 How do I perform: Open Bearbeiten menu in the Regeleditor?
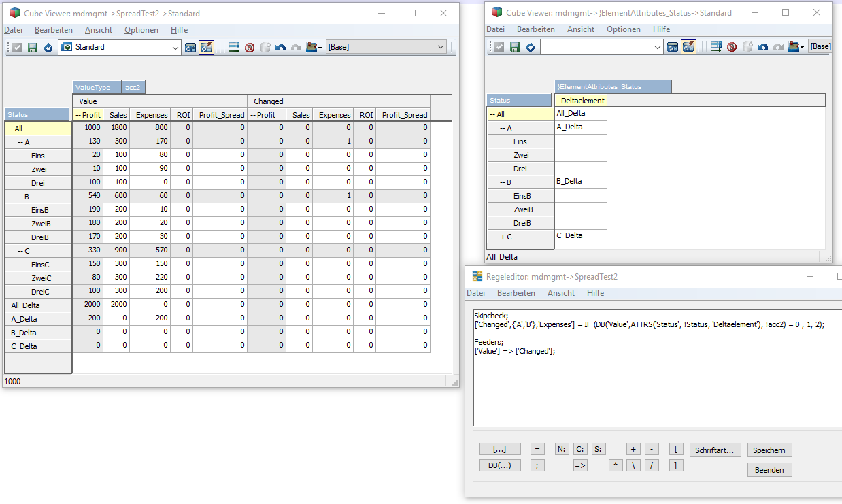pyautogui.click(x=516, y=293)
